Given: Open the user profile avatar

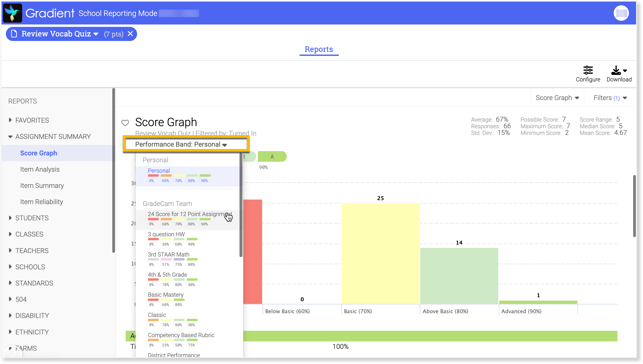Looking at the screenshot, I should (x=621, y=13).
